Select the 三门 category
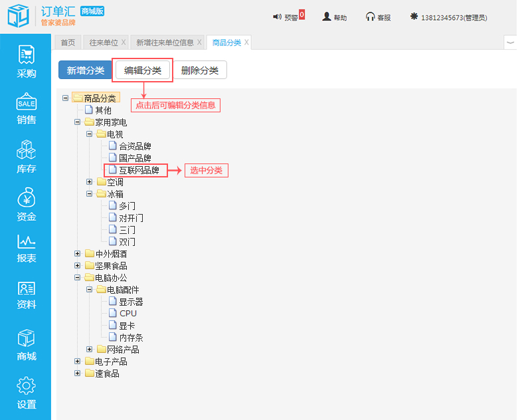Screen dimensions: 518x420 pos(128,229)
